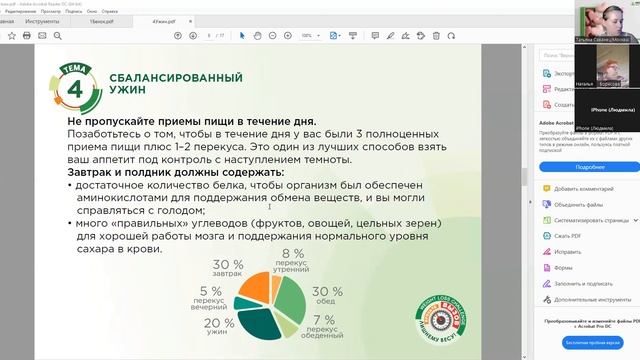Open the Справка menu

pyautogui.click(x=109, y=11)
